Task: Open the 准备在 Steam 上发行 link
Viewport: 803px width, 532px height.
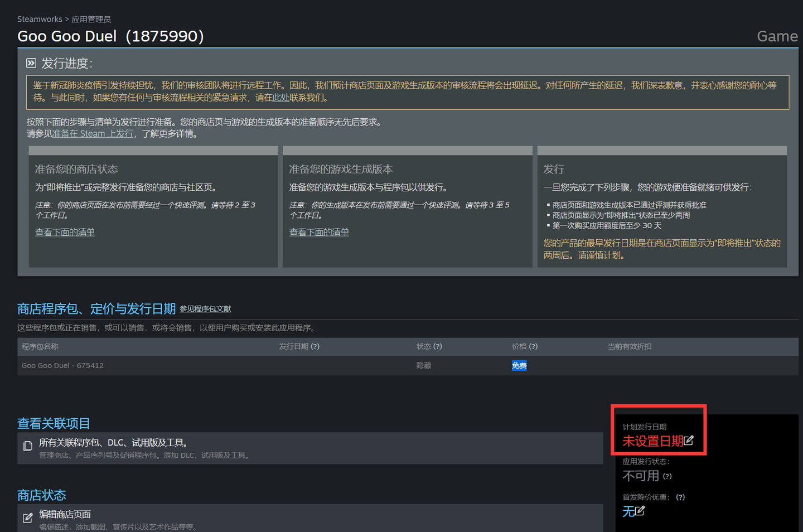Action: (93, 134)
